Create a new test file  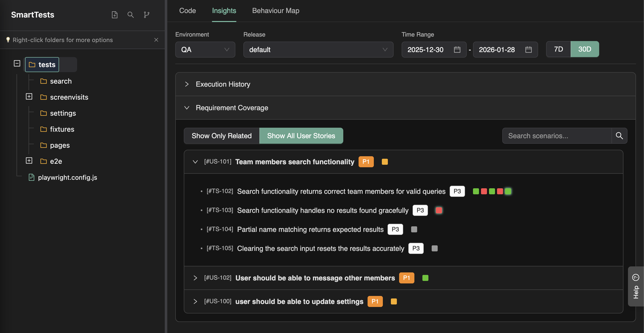click(114, 15)
